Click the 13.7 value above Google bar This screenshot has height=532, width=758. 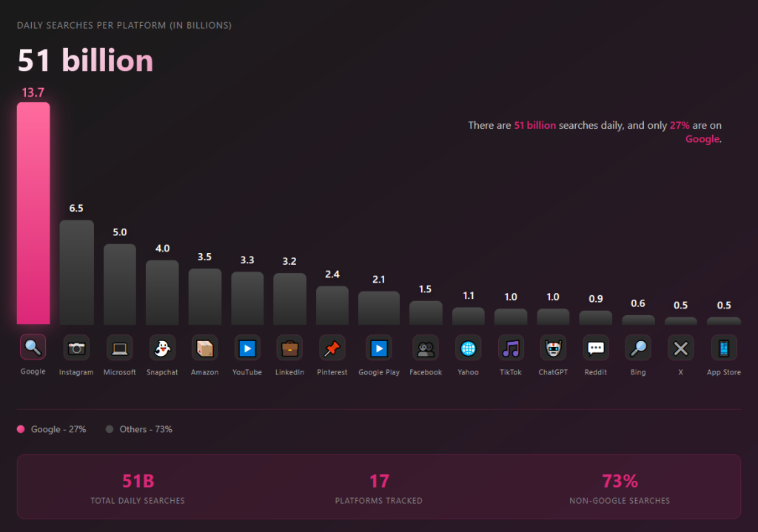coord(33,92)
